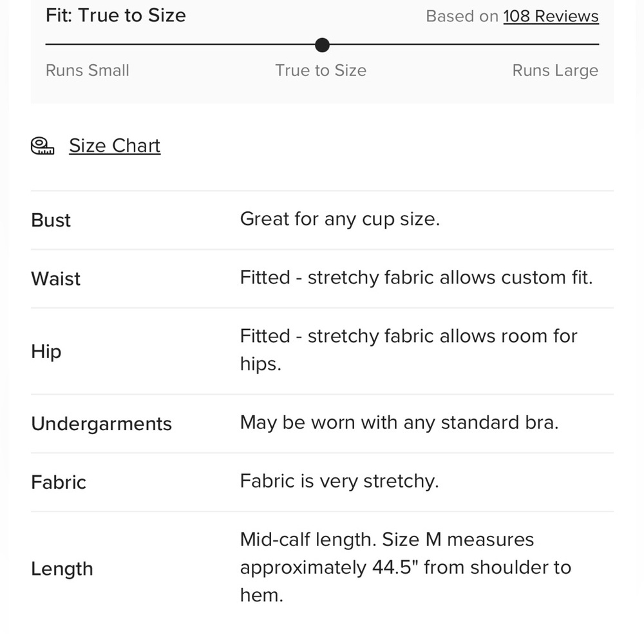The width and height of the screenshot is (644, 644).
Task: Click the fit slider dot marker
Action: pyautogui.click(x=322, y=45)
